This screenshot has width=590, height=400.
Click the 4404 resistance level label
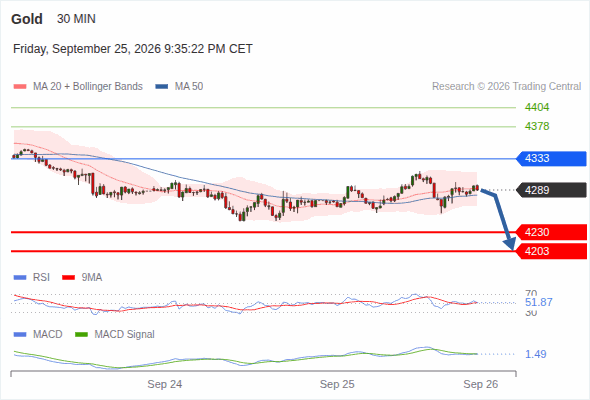pos(537,108)
